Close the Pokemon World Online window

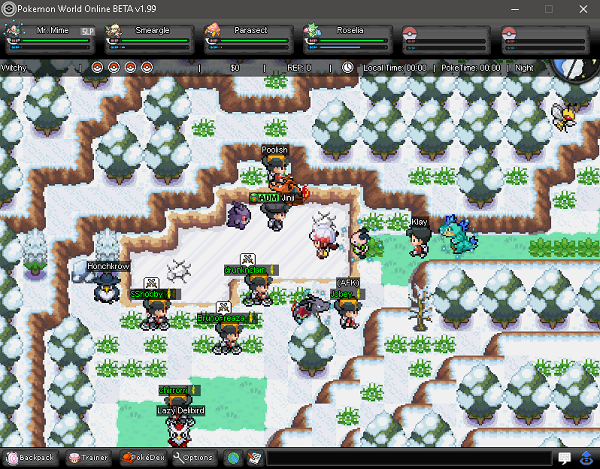583,9
